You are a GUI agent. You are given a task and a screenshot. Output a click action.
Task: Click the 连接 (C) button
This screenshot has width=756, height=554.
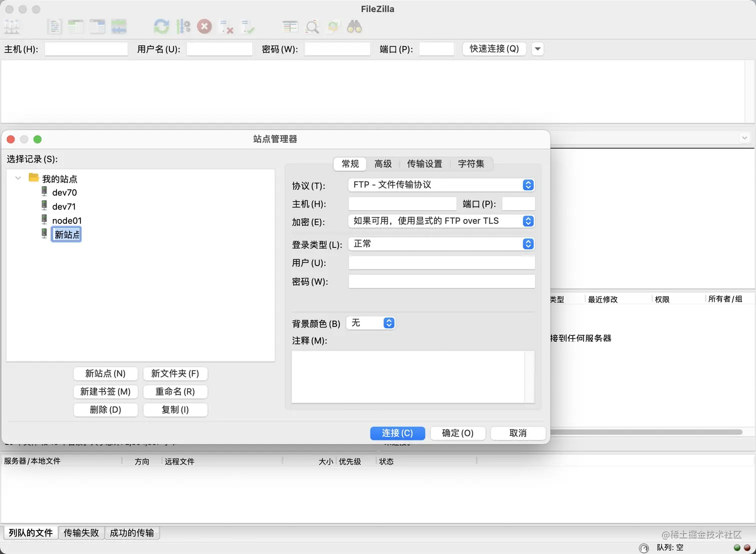tap(397, 433)
